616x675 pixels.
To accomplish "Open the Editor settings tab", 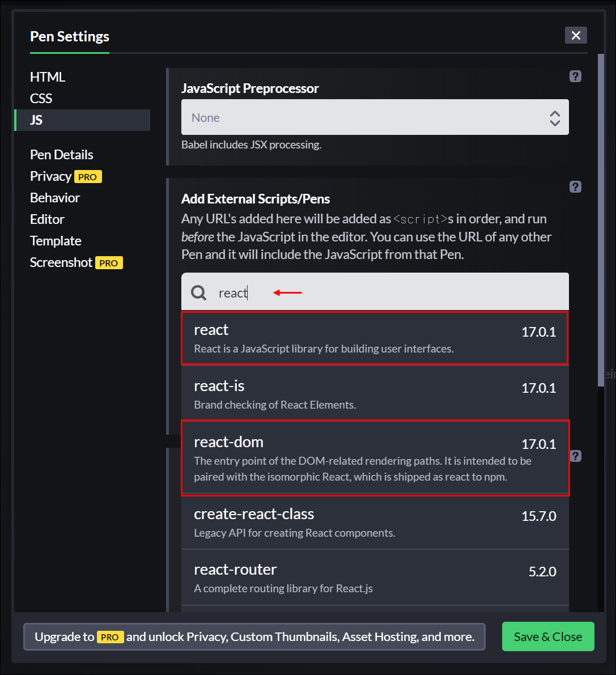I will pyautogui.click(x=47, y=219).
